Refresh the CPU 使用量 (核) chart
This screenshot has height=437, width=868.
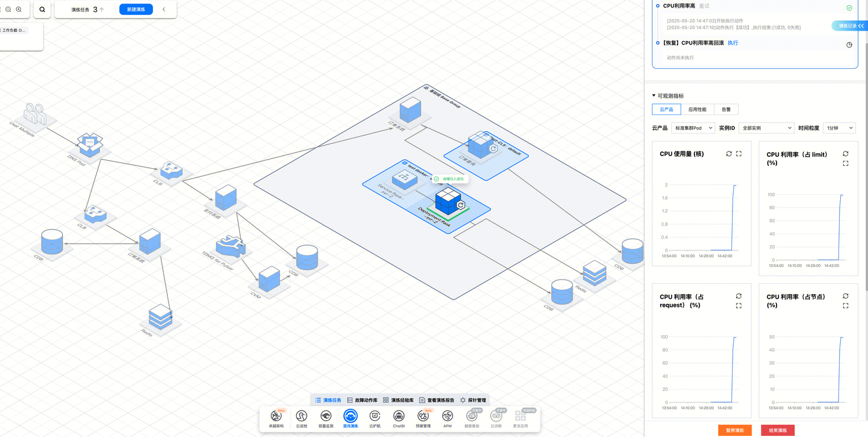tap(729, 154)
